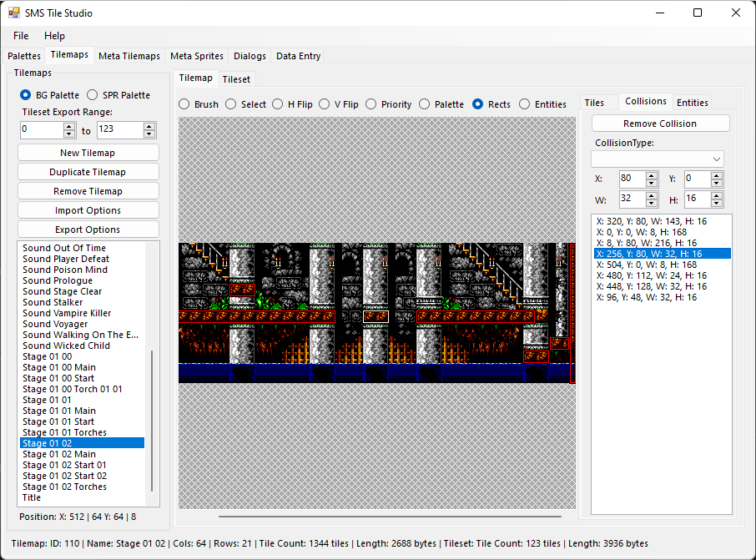
Task: Decrease the Tileset Export Range start value
Action: point(69,134)
